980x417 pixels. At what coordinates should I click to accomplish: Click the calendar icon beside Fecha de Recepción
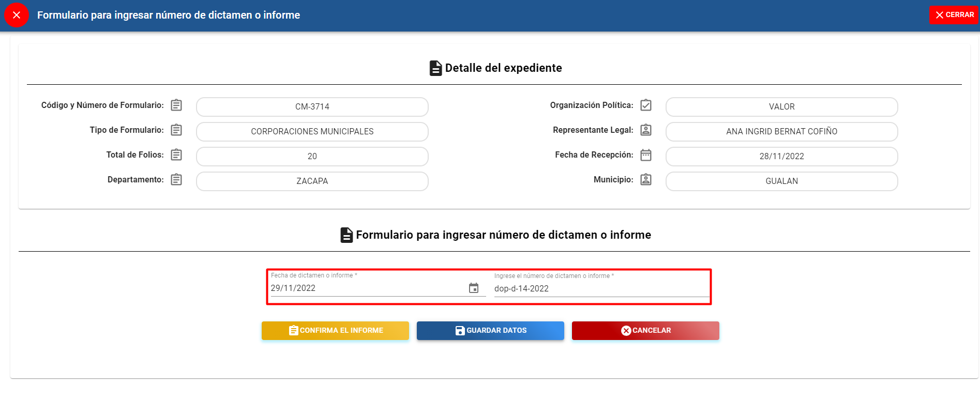pos(646,155)
